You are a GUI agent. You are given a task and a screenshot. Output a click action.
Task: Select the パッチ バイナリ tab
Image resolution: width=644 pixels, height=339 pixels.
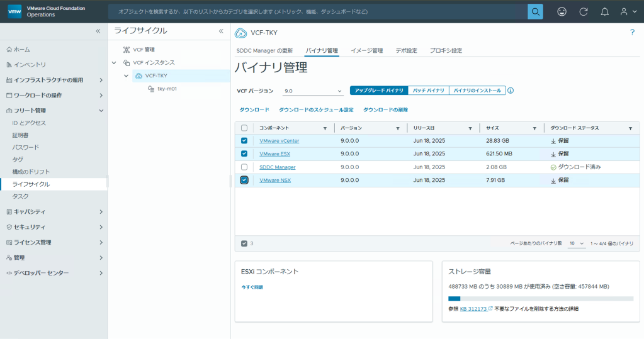coord(428,91)
